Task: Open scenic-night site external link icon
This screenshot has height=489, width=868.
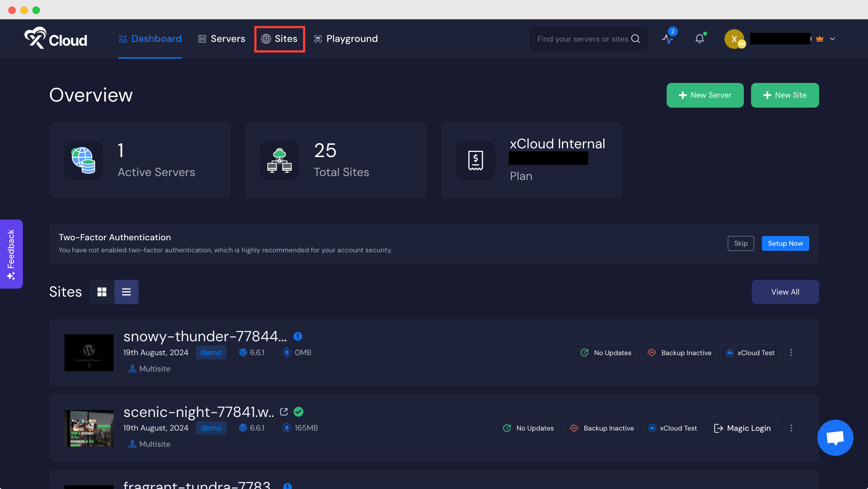Action: [x=284, y=412]
